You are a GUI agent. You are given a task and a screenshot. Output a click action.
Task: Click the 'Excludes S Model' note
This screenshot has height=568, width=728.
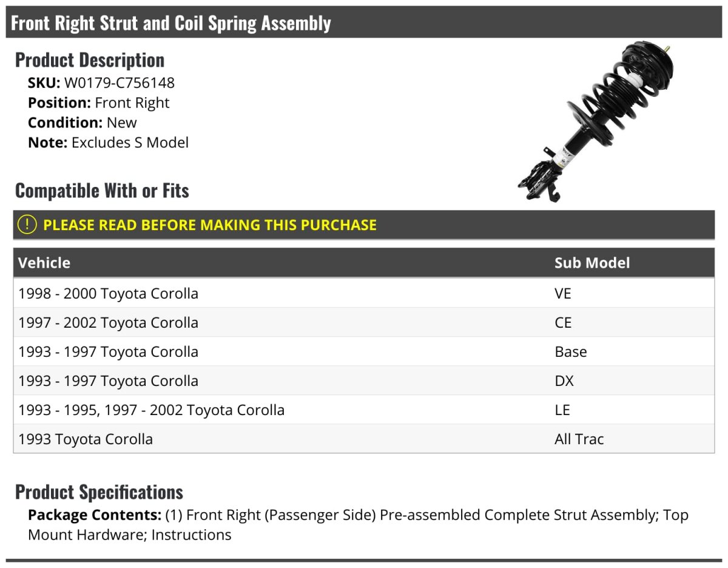point(130,143)
